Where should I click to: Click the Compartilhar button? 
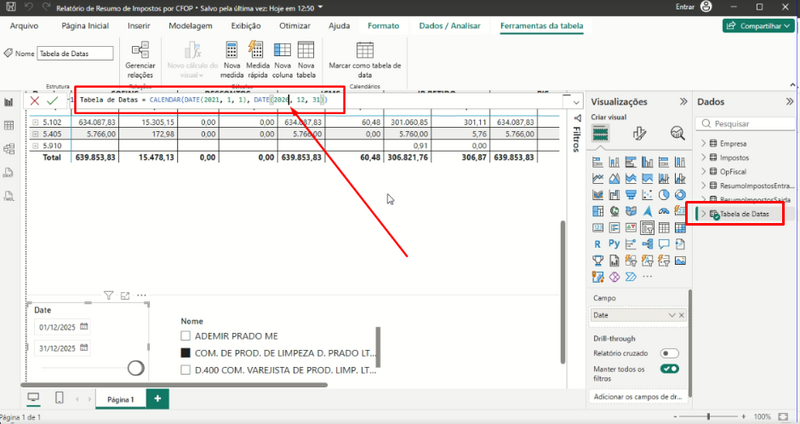pyautogui.click(x=758, y=26)
